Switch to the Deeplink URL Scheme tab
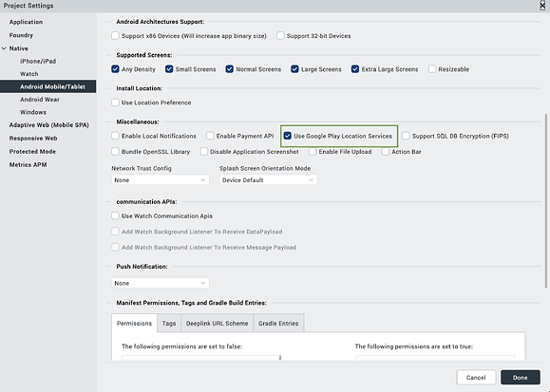550x392 pixels. (x=218, y=324)
